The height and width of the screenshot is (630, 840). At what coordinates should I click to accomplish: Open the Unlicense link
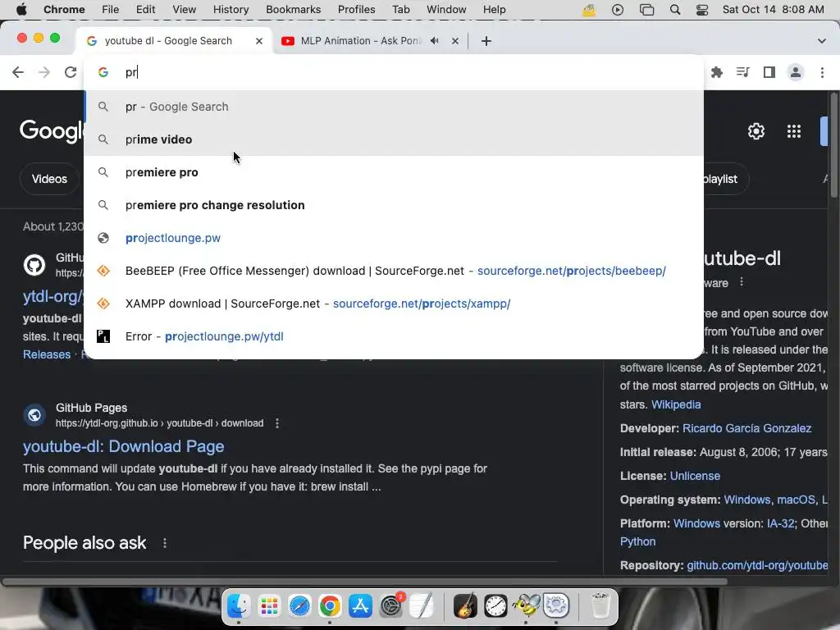[695, 476]
